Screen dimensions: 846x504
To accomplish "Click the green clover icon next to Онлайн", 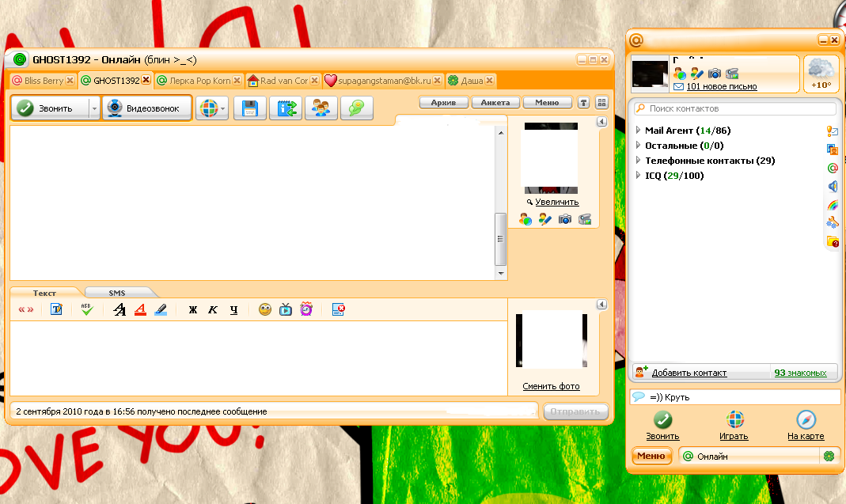I will point(829,456).
